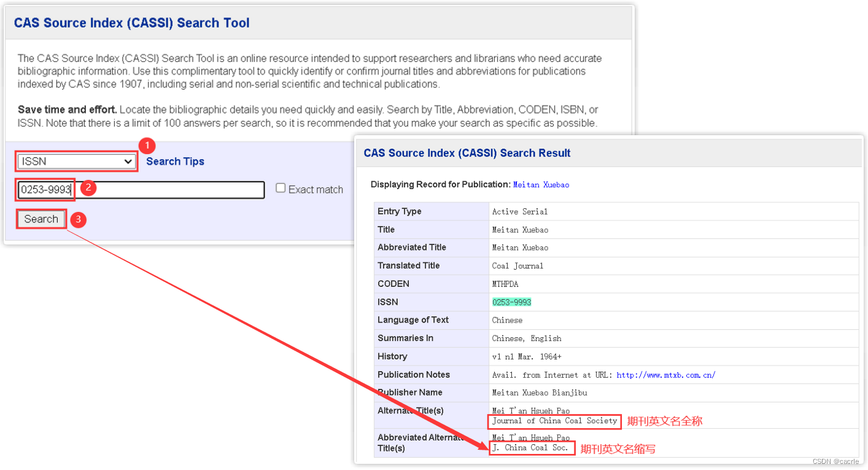868x470 pixels.
Task: Click the Translated Title row label
Action: tap(409, 265)
